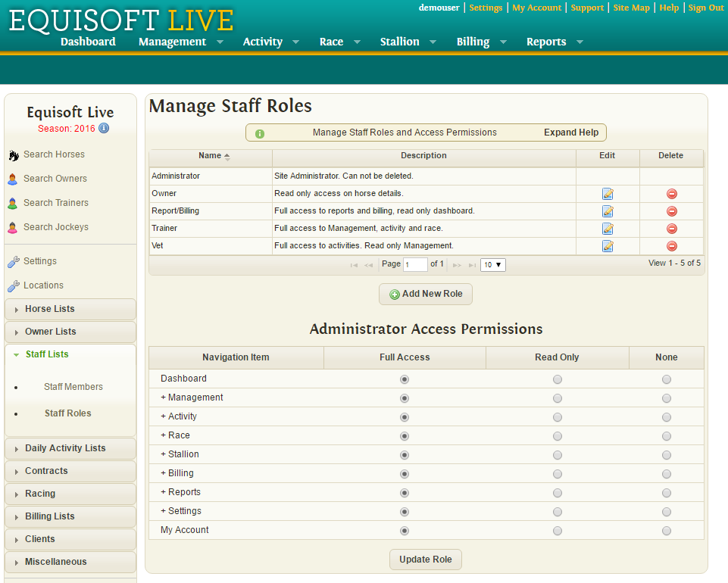The image size is (728, 583).
Task: Collapse the Staff Lists section
Action: [70, 354]
